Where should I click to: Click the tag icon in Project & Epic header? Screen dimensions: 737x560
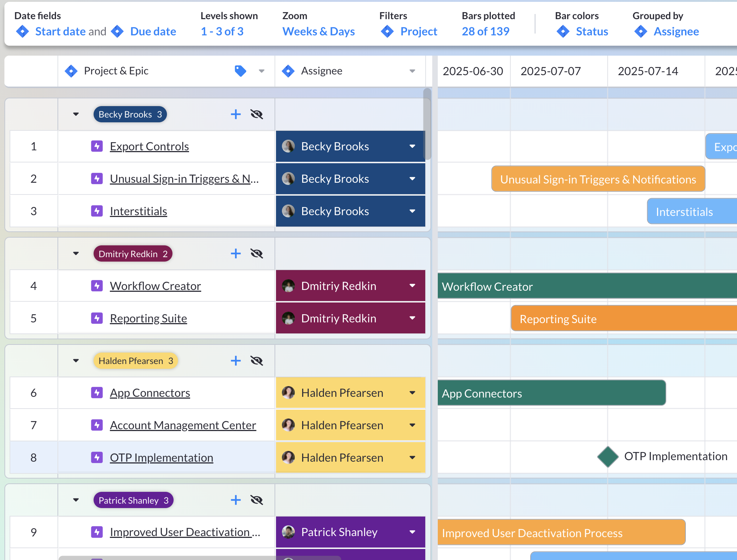(240, 71)
